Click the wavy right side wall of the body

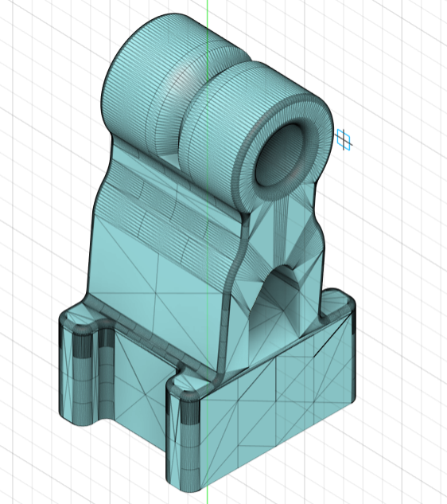coord(318,244)
